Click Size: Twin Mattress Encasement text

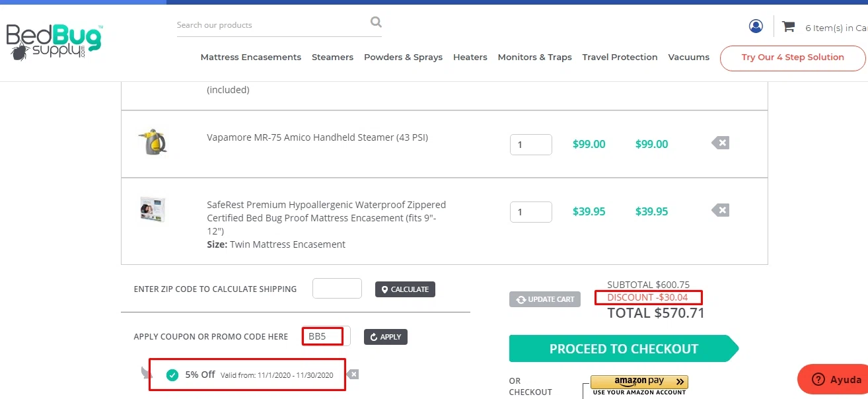pos(276,244)
